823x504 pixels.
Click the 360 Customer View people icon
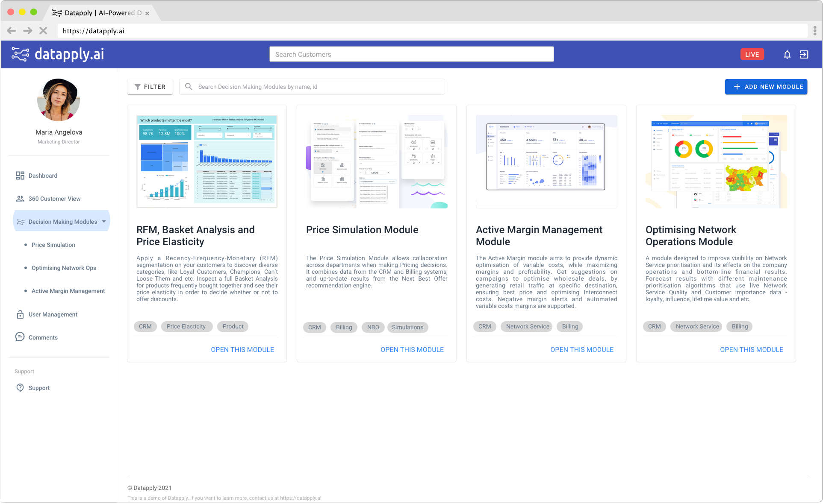pos(20,199)
